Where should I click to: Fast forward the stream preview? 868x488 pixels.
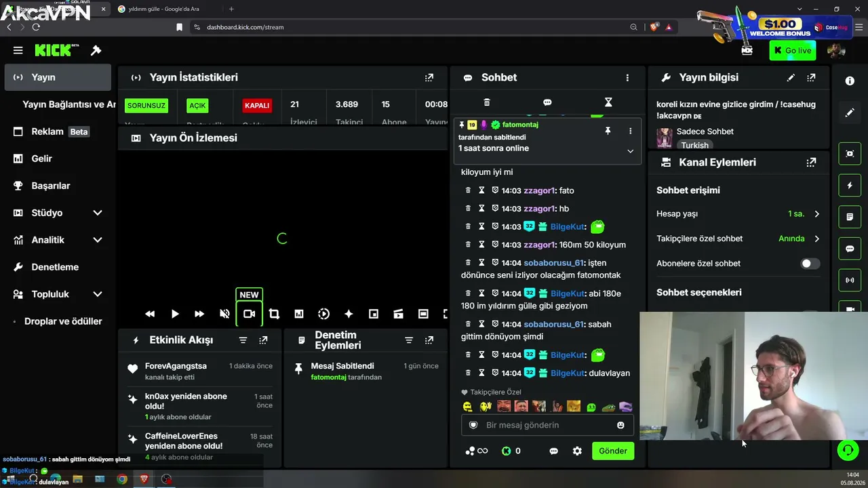coord(199,314)
